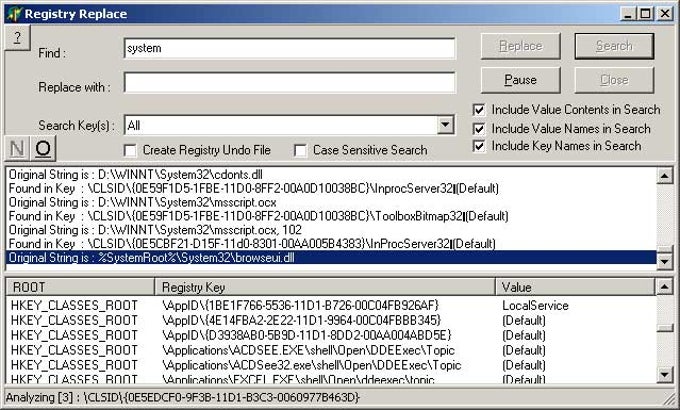The image size is (680, 410).
Task: Click the O icon button
Action: [x=42, y=149]
